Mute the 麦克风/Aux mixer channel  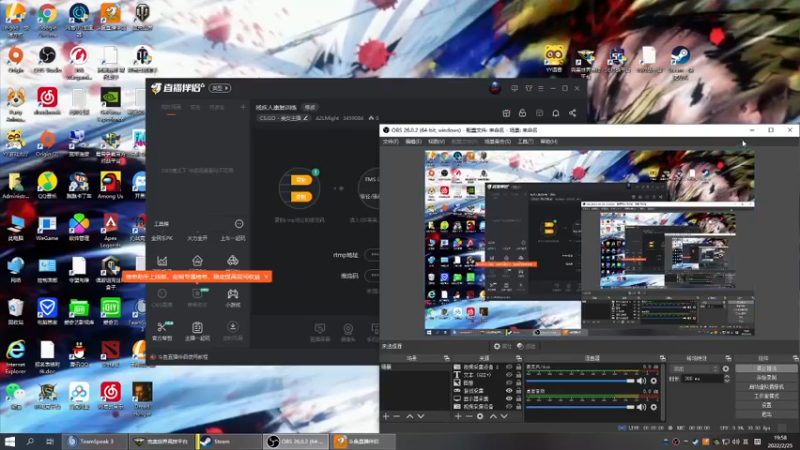click(641, 381)
